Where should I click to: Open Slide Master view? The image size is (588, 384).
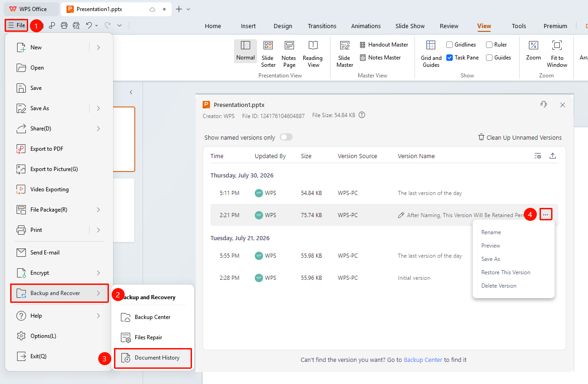[345, 53]
